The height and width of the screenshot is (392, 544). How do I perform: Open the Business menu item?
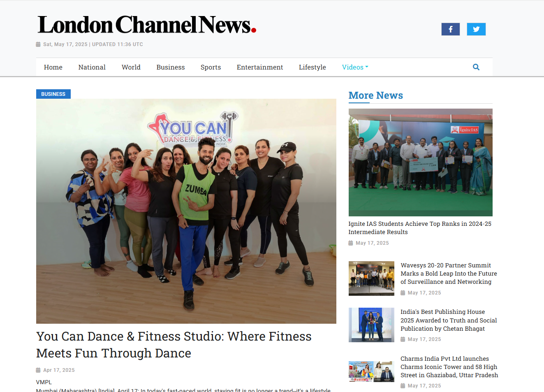click(171, 67)
